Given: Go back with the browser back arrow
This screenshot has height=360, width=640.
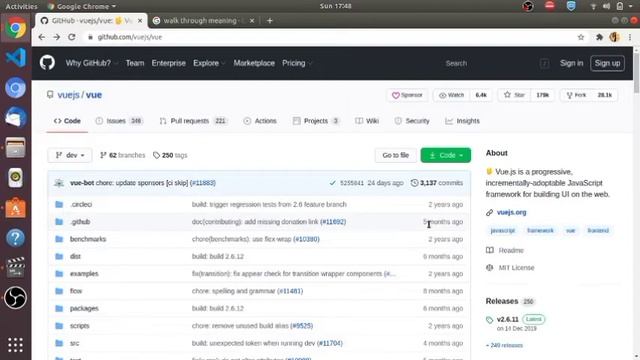Looking at the screenshot, I should coord(42,37).
